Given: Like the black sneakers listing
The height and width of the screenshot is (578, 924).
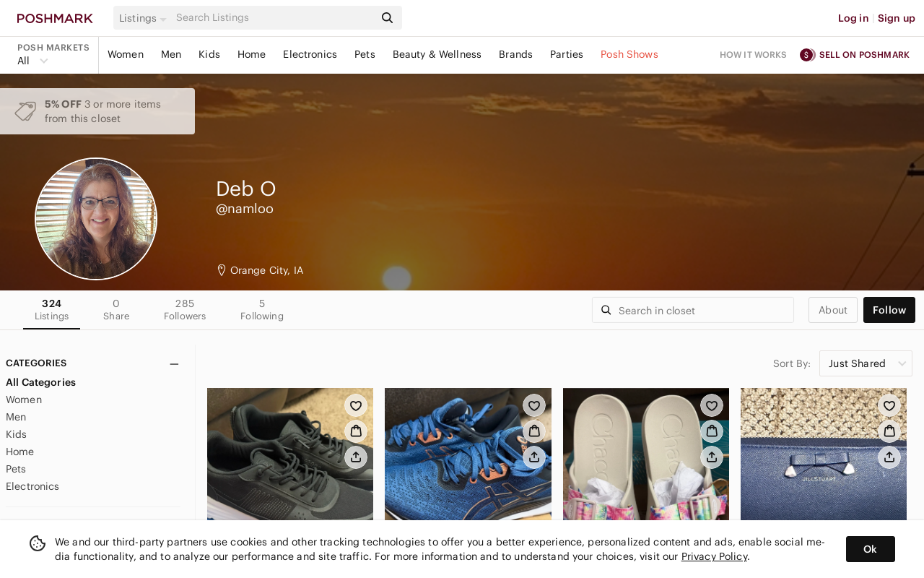Looking at the screenshot, I should point(356,405).
